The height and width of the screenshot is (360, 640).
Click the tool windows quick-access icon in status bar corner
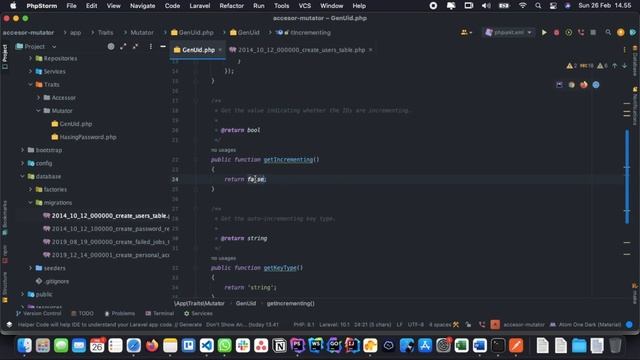coord(9,324)
